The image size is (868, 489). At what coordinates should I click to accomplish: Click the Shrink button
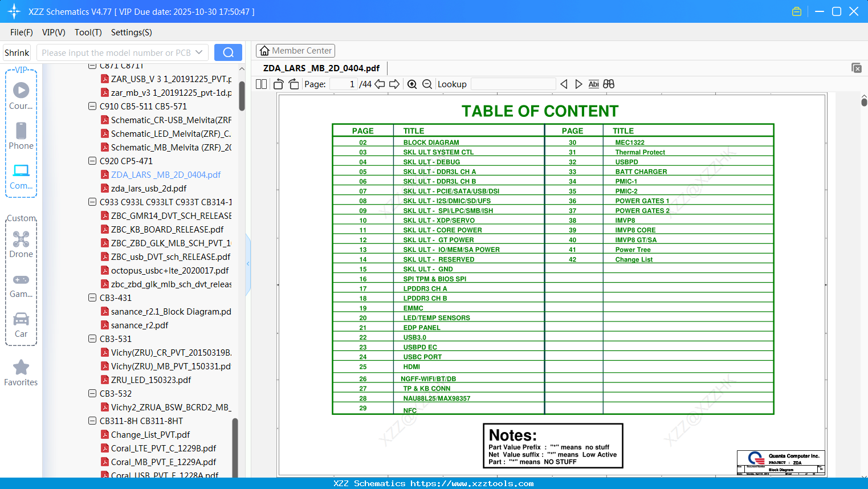(17, 52)
